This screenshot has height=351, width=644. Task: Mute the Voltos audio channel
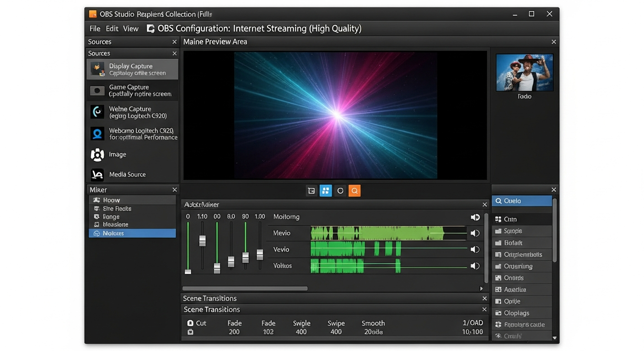(x=475, y=266)
